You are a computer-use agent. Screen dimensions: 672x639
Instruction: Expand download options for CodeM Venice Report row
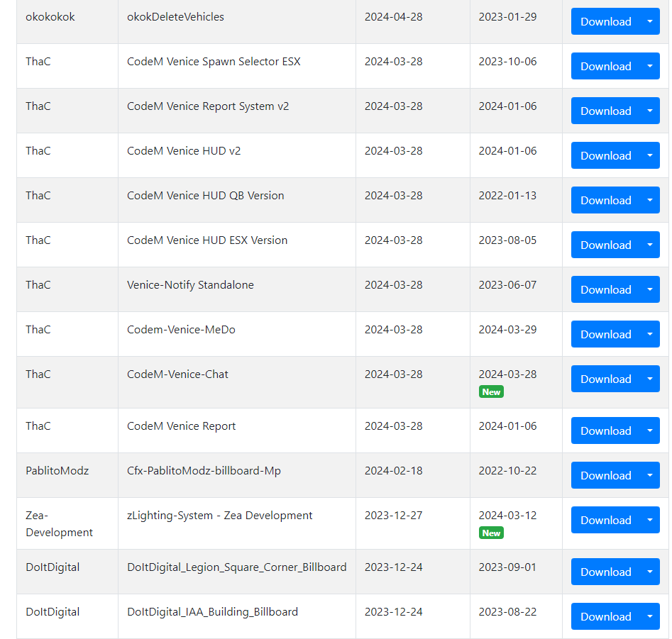pos(650,430)
